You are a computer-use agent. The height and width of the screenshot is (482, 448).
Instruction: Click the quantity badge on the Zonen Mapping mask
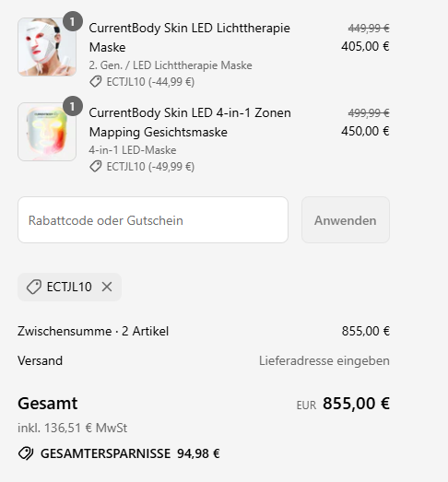(x=73, y=106)
